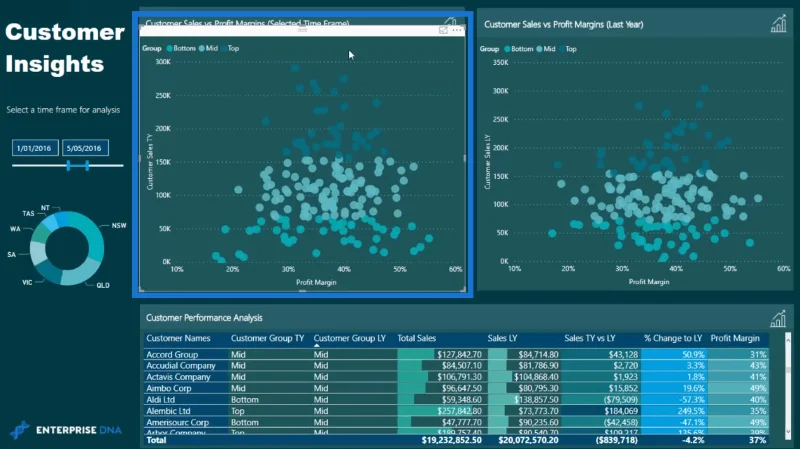Click Top legend item in selected time frame chart
The width and height of the screenshot is (800, 449).
coord(230,48)
